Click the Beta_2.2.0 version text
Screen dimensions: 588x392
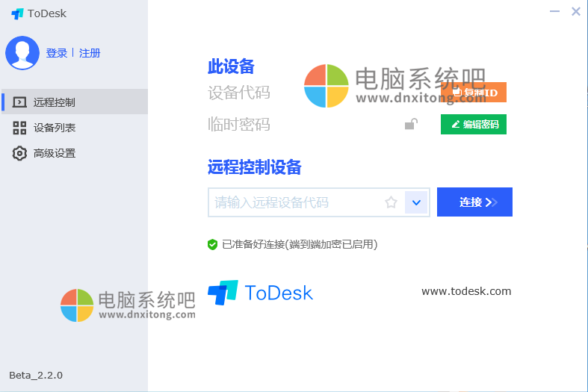tap(36, 375)
